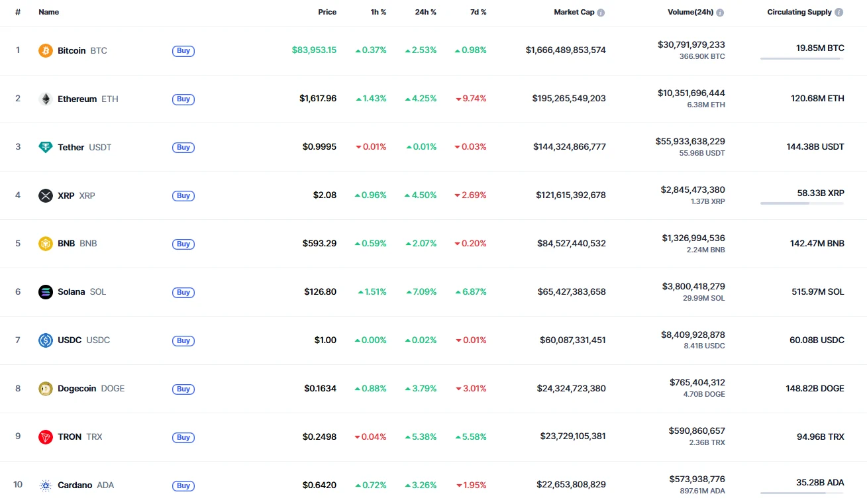Click the Tether coin logo icon
Screen dimensions: 867x504
(46, 147)
